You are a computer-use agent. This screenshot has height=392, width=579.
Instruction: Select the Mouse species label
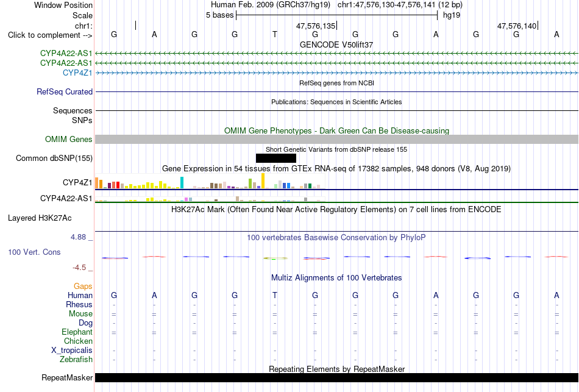coord(80,314)
